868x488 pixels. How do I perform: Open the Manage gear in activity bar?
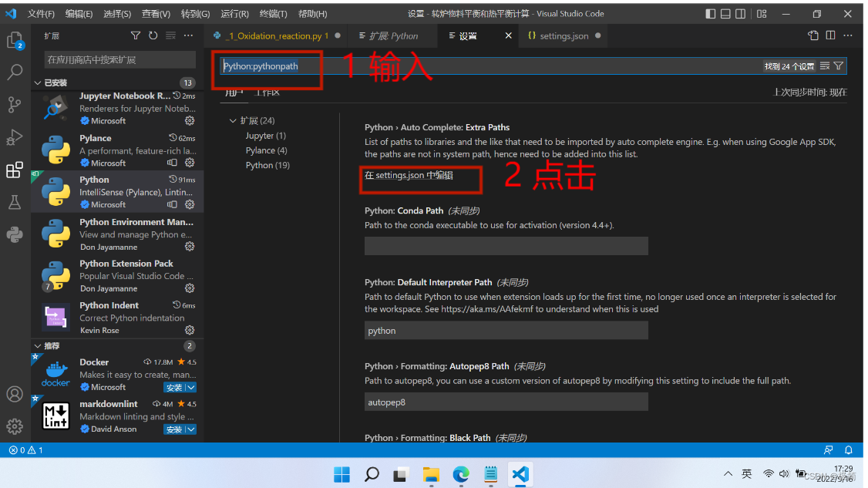click(x=15, y=426)
